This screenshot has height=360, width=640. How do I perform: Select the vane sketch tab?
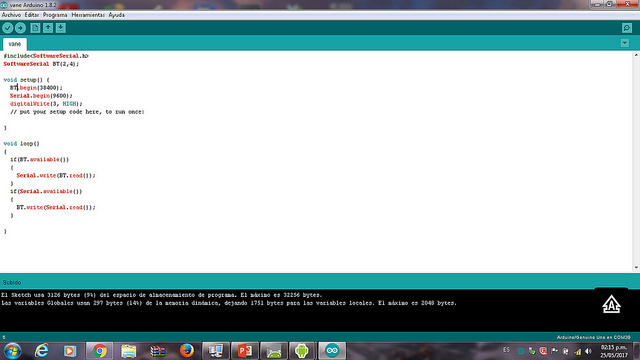pyautogui.click(x=15, y=44)
